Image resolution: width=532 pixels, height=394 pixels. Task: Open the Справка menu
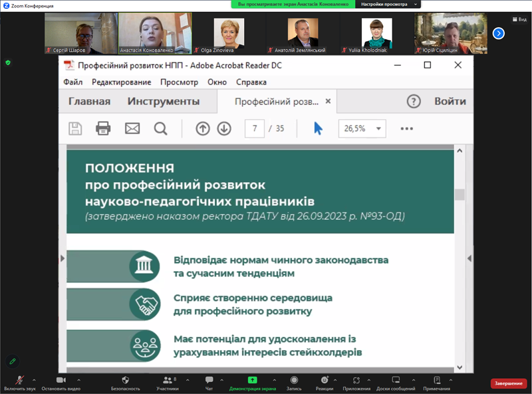click(x=251, y=82)
